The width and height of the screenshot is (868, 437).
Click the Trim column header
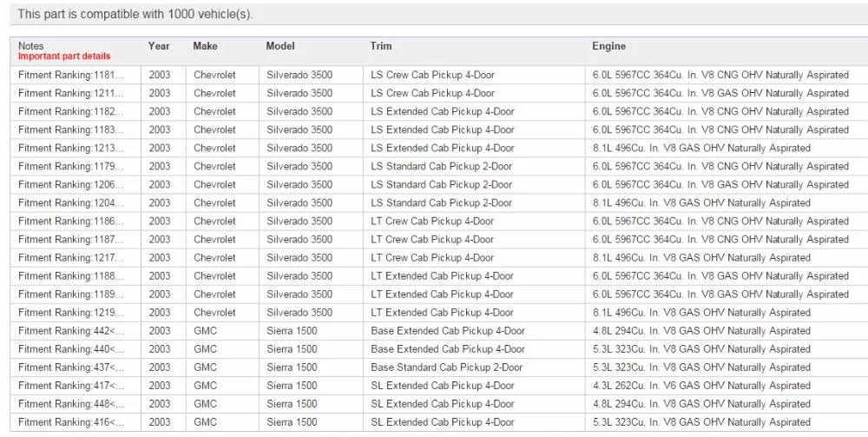point(381,46)
